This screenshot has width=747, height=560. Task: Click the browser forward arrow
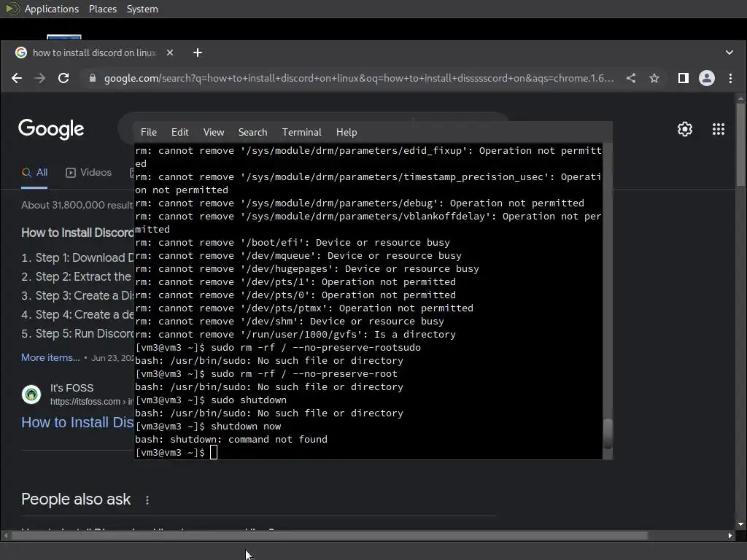[x=40, y=78]
